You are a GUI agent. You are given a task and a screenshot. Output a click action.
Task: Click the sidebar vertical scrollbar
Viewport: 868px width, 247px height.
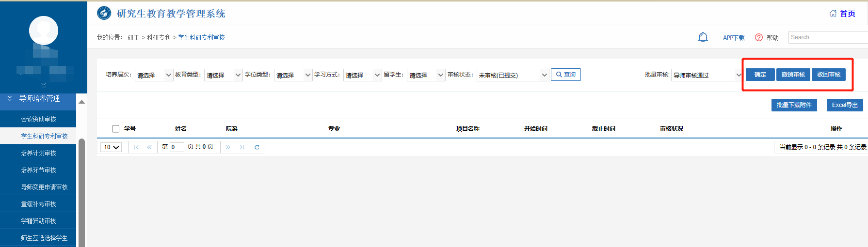(81, 193)
